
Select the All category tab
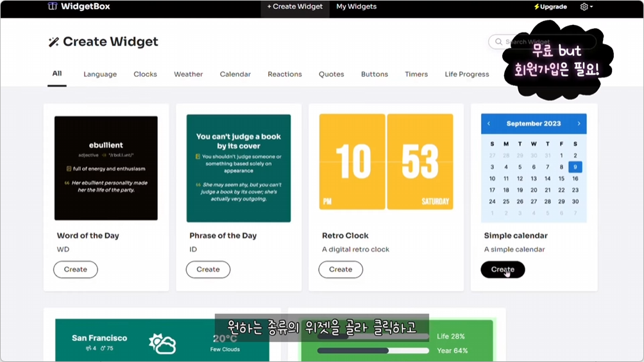(57, 74)
